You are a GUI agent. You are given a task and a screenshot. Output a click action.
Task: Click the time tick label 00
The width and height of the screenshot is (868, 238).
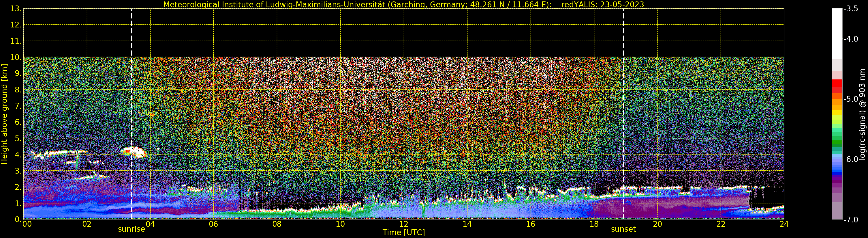click(27, 224)
